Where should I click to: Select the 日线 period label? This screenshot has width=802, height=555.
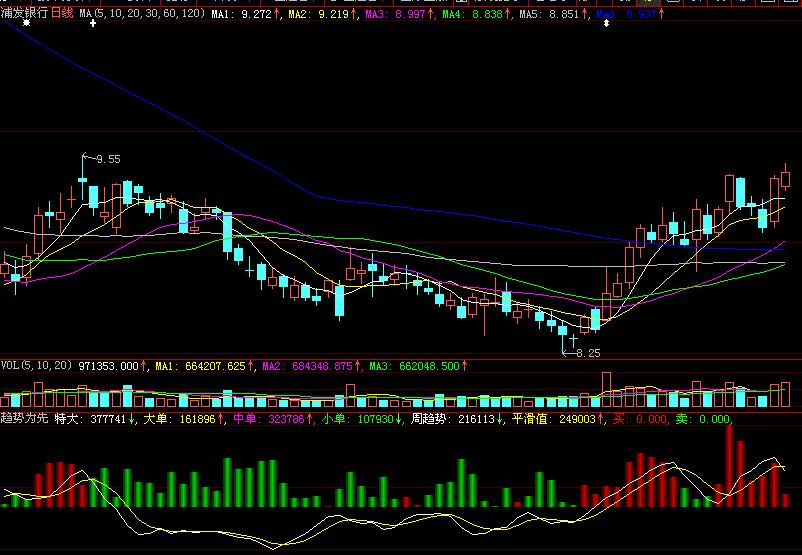tap(62, 14)
